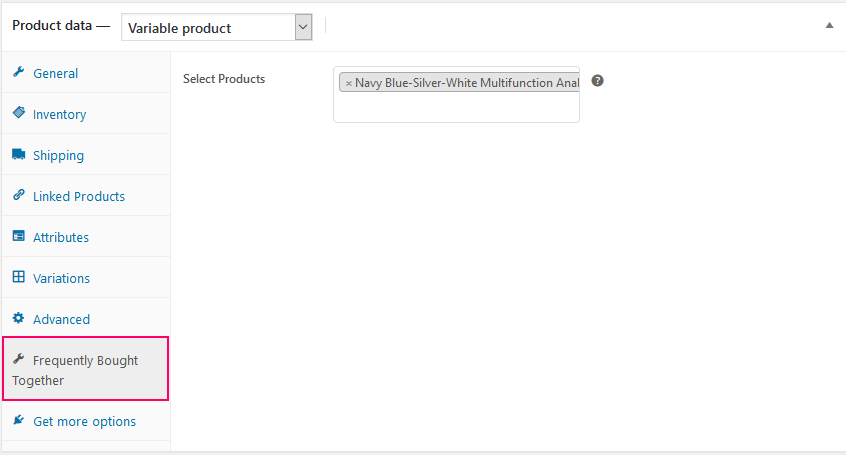Click the Shipping truck icon
Image resolution: width=846 pixels, height=455 pixels.
coord(18,155)
